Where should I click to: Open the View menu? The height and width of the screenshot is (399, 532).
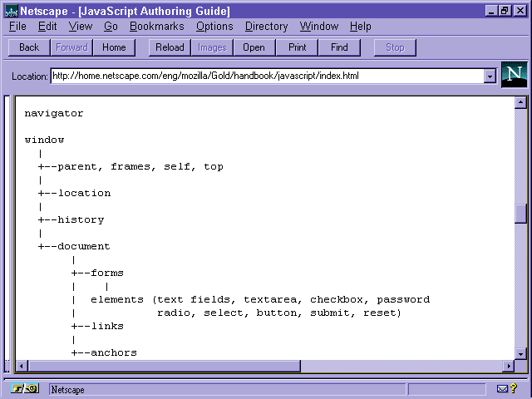coord(81,26)
